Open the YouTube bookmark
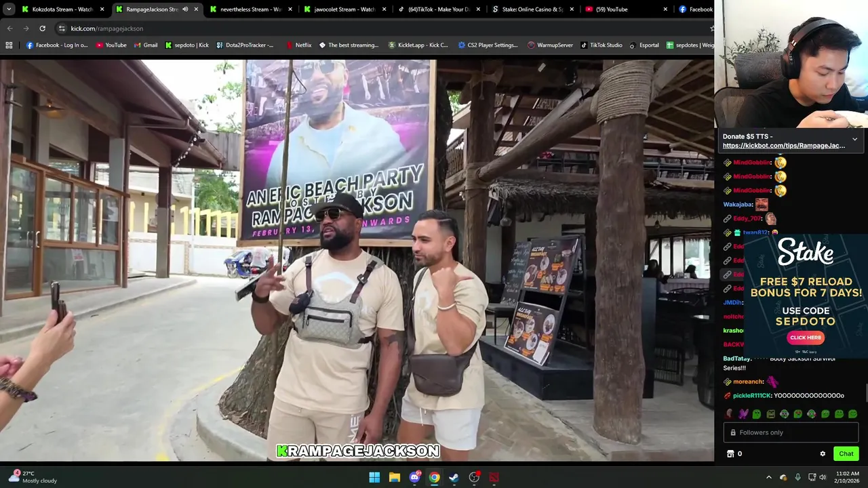The height and width of the screenshot is (488, 868). [x=111, y=45]
